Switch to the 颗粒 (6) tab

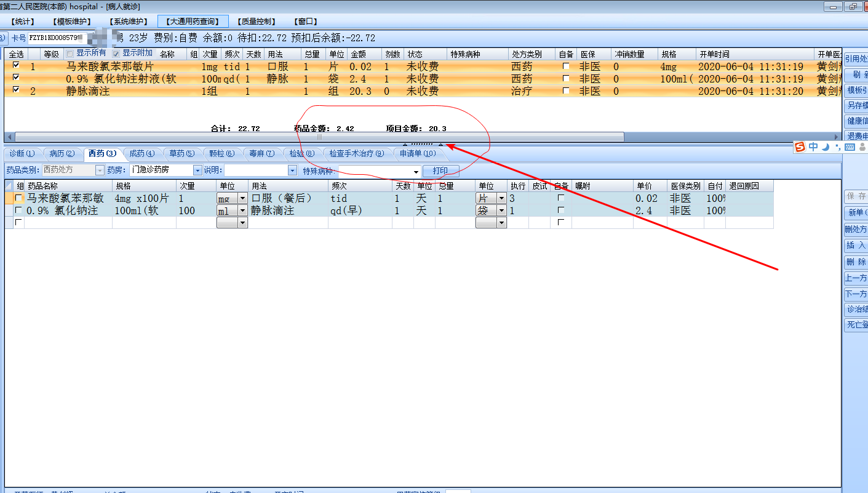click(x=222, y=153)
